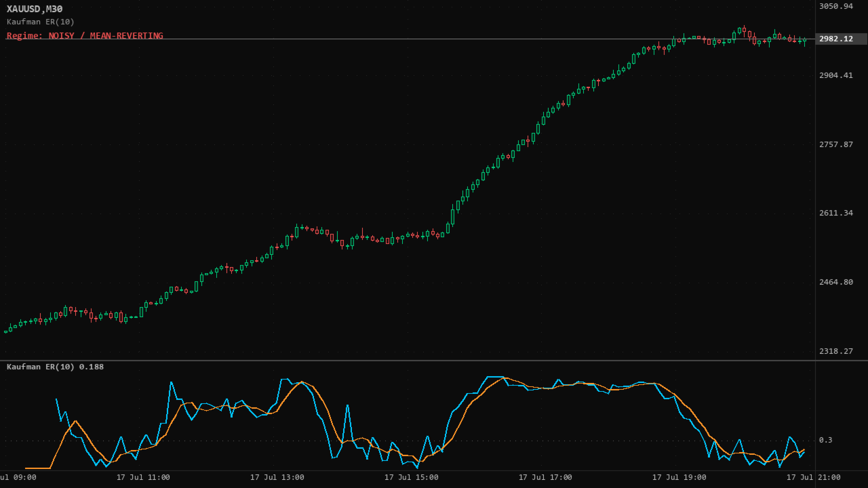Click the 17 Jul 11:00 time label
The width and height of the screenshot is (868, 488).
click(143, 477)
